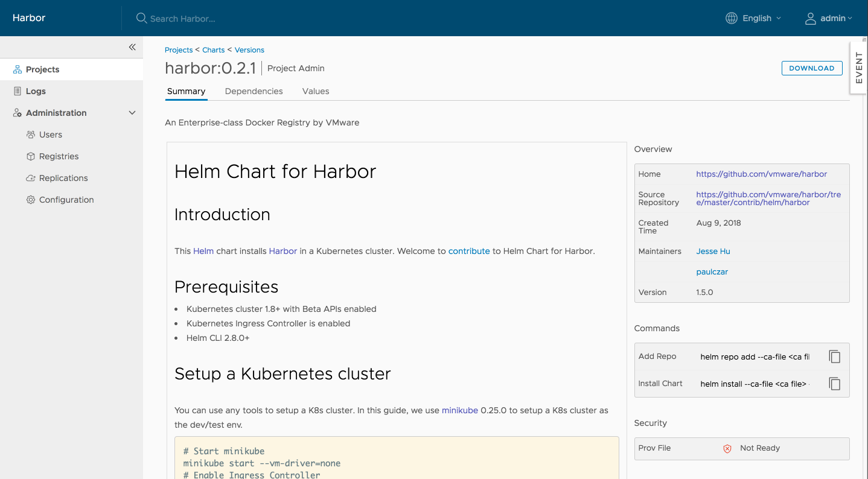Image resolution: width=868 pixels, height=479 pixels.
Task: Switch to the Dependencies tab
Action: pyautogui.click(x=254, y=91)
